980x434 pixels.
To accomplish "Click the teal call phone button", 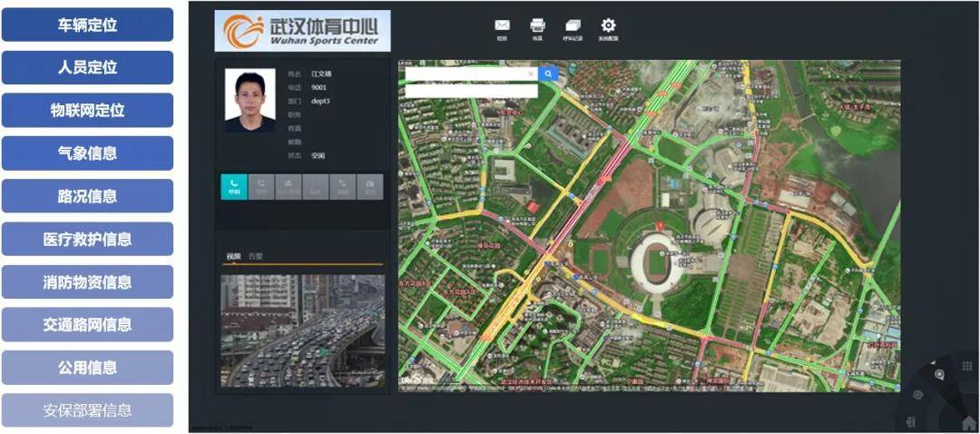I will [x=234, y=186].
